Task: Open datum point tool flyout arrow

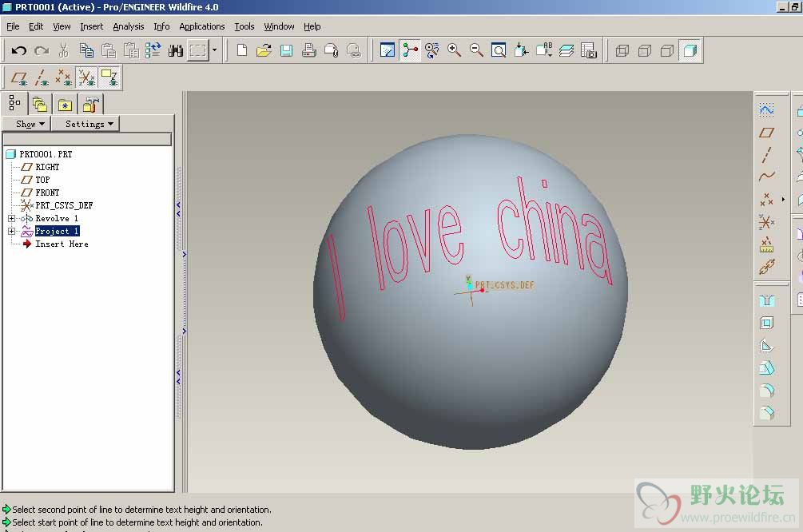Action: (x=783, y=199)
